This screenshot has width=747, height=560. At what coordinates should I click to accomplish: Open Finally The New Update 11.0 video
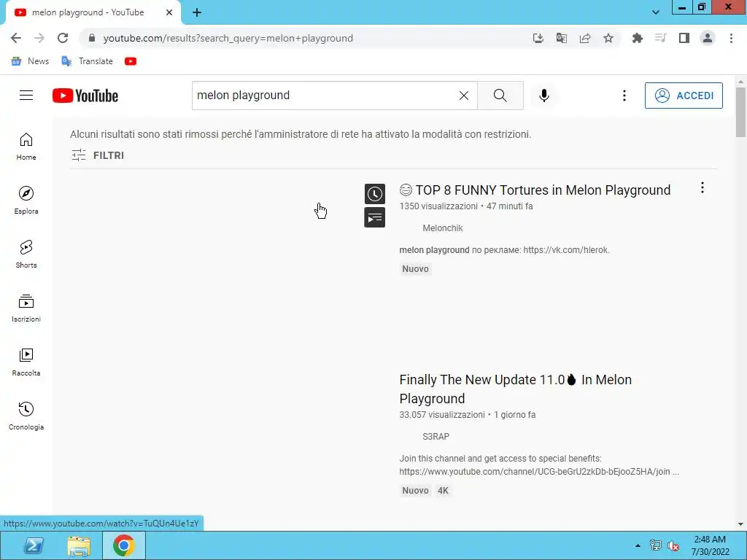pyautogui.click(x=516, y=389)
